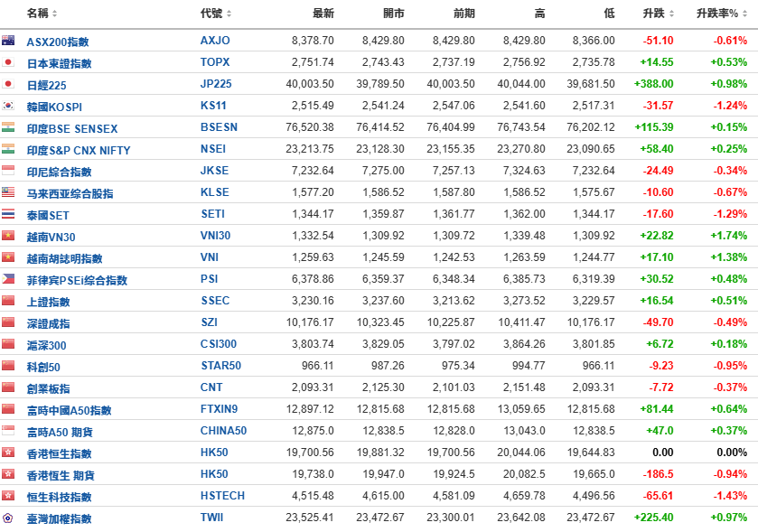
Task: Sort the table by 代號 column arrow
Action: tap(229, 14)
